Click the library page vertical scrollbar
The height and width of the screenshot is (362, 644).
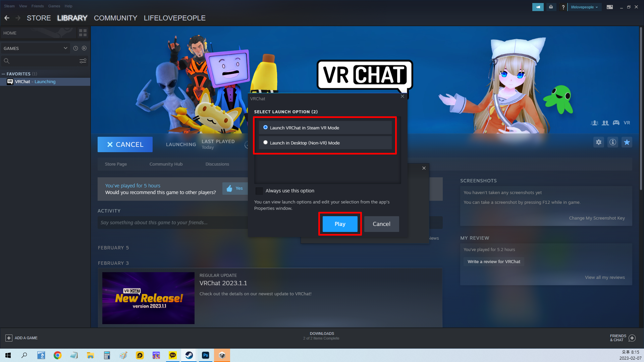[641, 109]
